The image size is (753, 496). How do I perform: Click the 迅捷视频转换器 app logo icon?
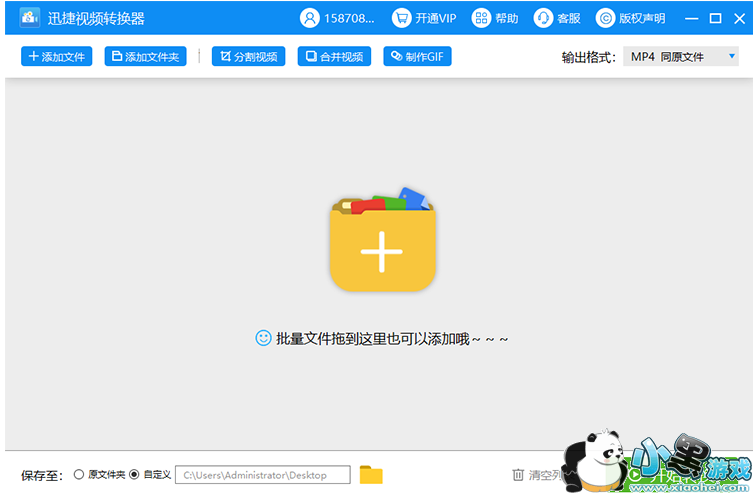[x=29, y=18]
